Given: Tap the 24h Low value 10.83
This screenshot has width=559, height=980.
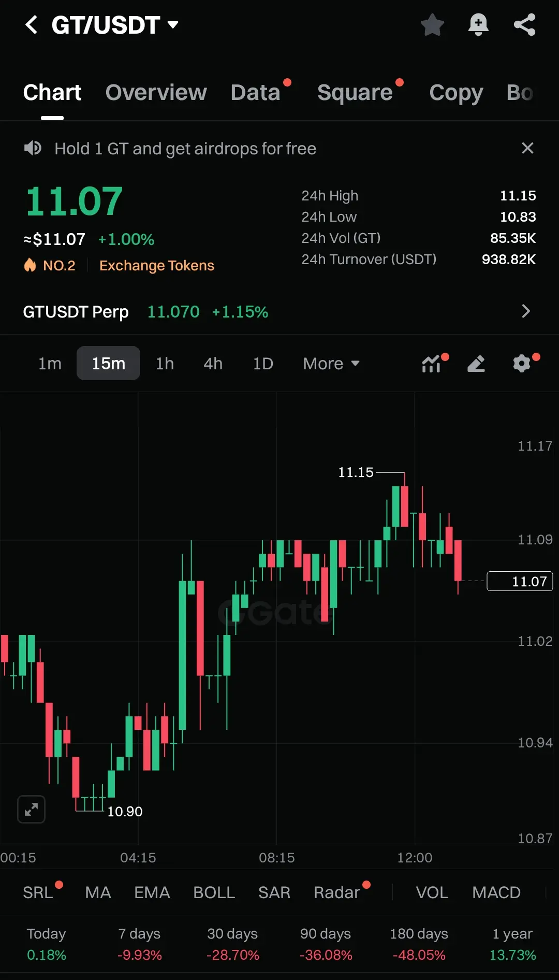Looking at the screenshot, I should click(x=518, y=217).
